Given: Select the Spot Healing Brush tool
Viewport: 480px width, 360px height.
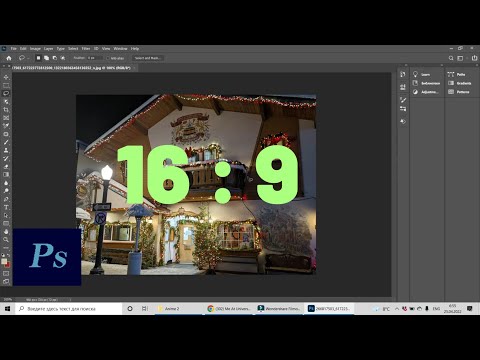Looking at the screenshot, I should [x=6, y=134].
